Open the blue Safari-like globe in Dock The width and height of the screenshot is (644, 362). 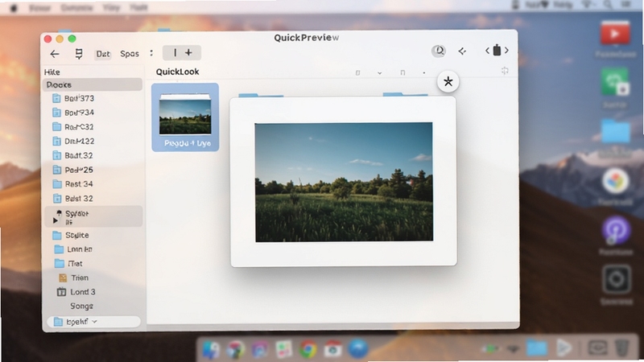coord(357,349)
